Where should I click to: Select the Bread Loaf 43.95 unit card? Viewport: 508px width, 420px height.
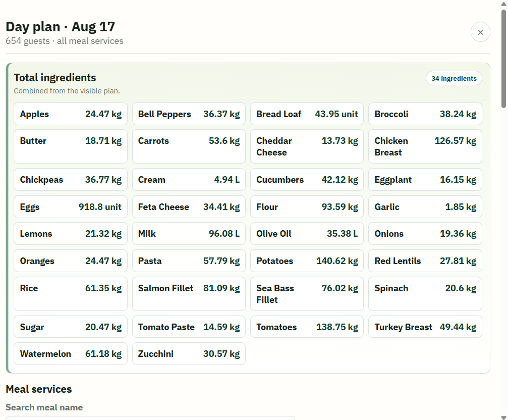pyautogui.click(x=307, y=114)
